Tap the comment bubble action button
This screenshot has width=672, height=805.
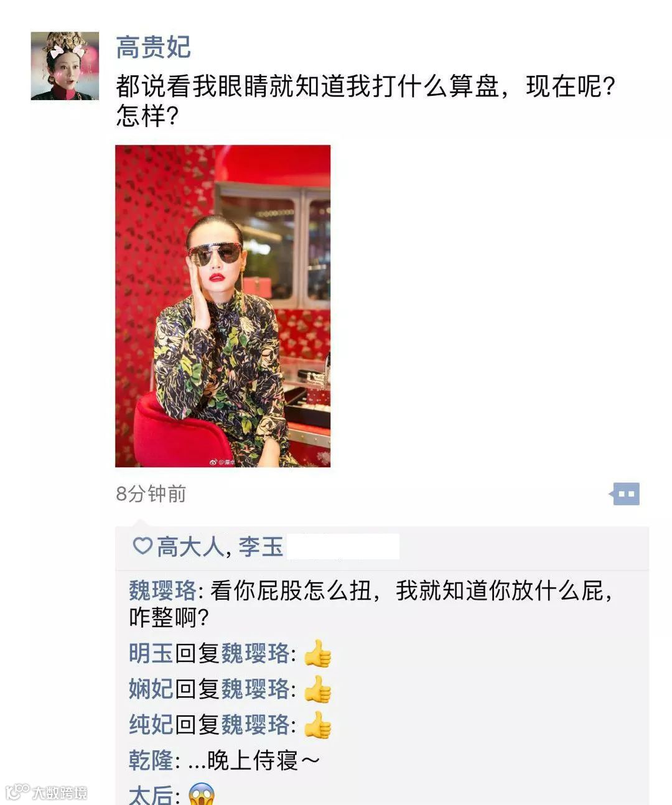click(x=624, y=494)
